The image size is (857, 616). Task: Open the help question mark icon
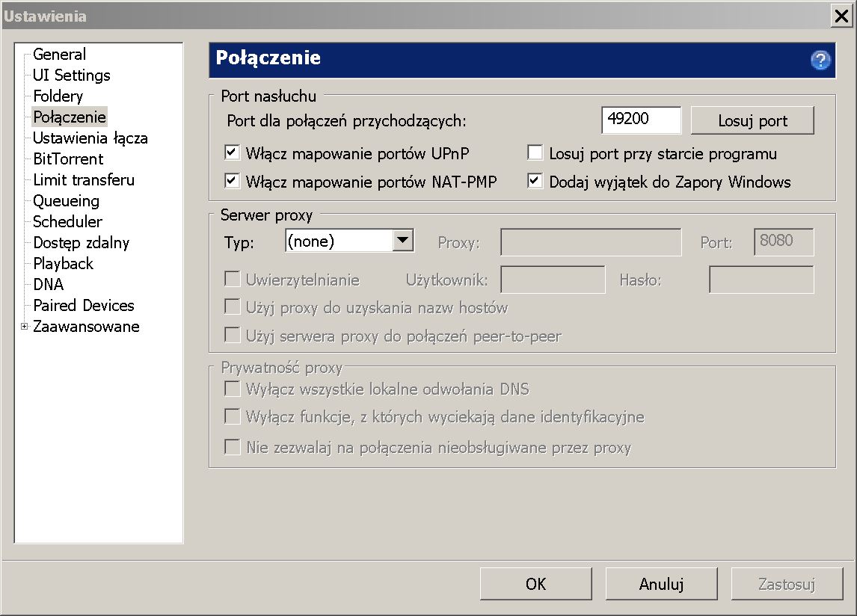(820, 60)
